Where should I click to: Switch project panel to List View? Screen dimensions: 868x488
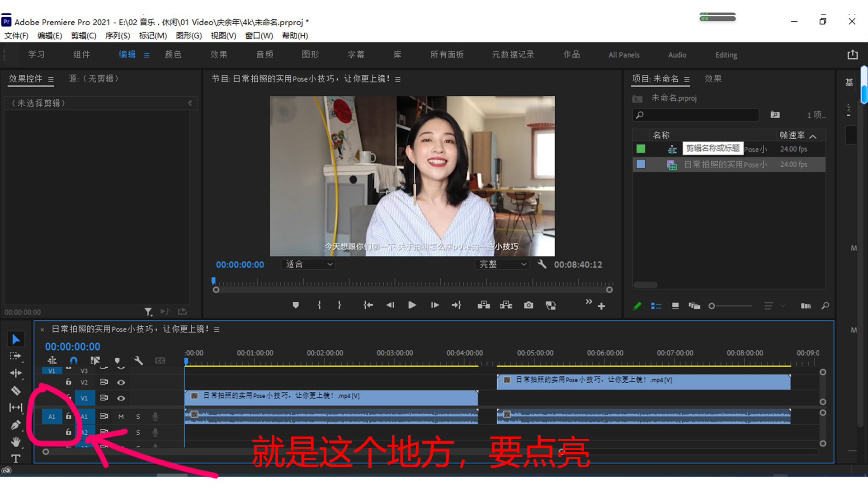point(656,306)
